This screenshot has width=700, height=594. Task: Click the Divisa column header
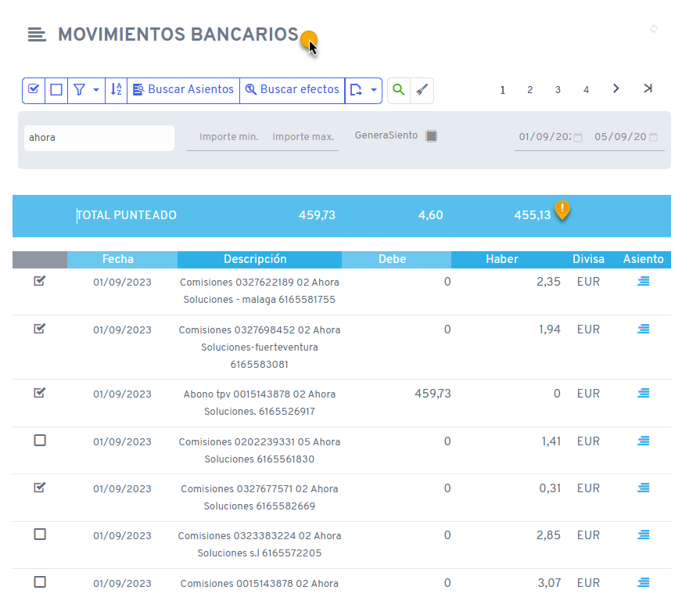588,260
